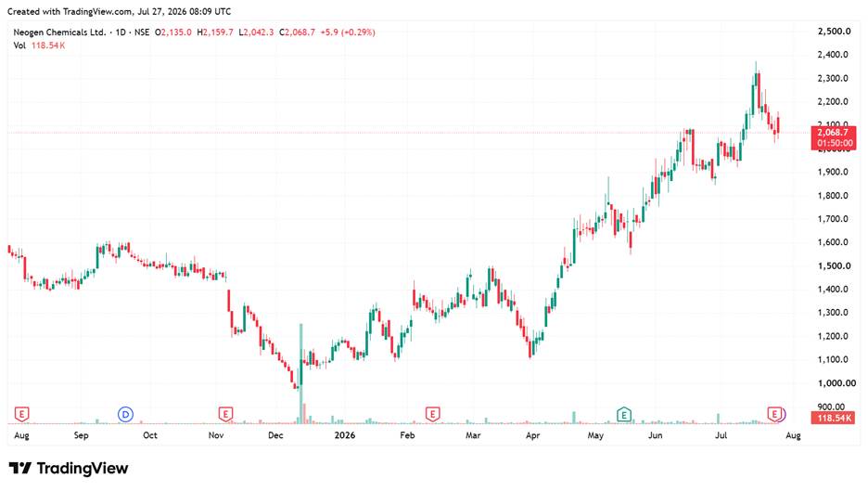Click the 1,400.0 price axis label
The height and width of the screenshot is (491, 868).
833,289
